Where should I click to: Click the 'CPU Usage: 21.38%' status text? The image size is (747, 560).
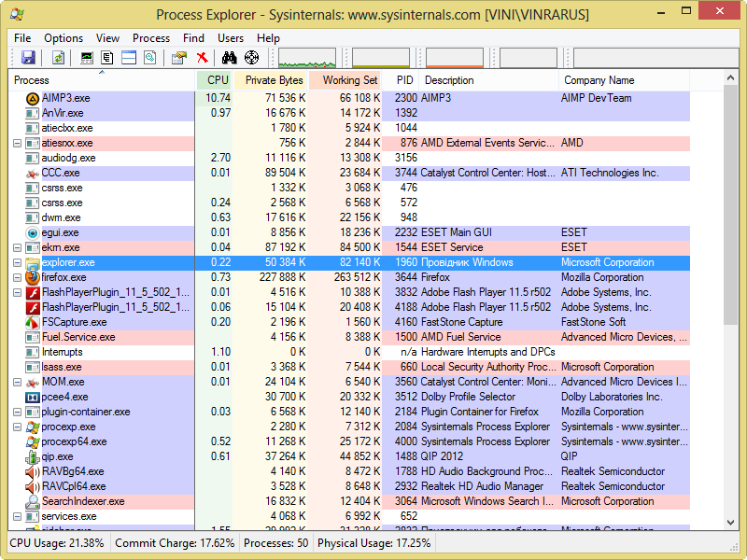point(57,543)
